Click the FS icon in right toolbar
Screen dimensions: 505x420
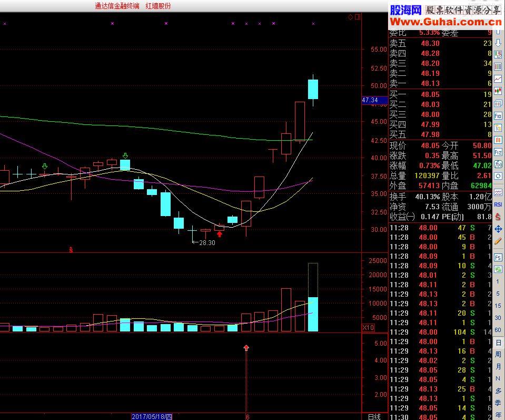(498, 258)
